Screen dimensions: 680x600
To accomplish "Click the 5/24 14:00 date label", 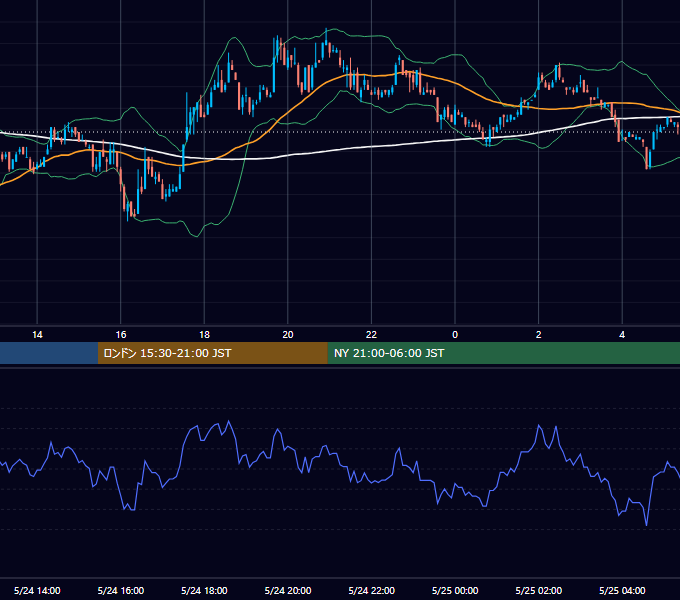I will click(x=37, y=590).
